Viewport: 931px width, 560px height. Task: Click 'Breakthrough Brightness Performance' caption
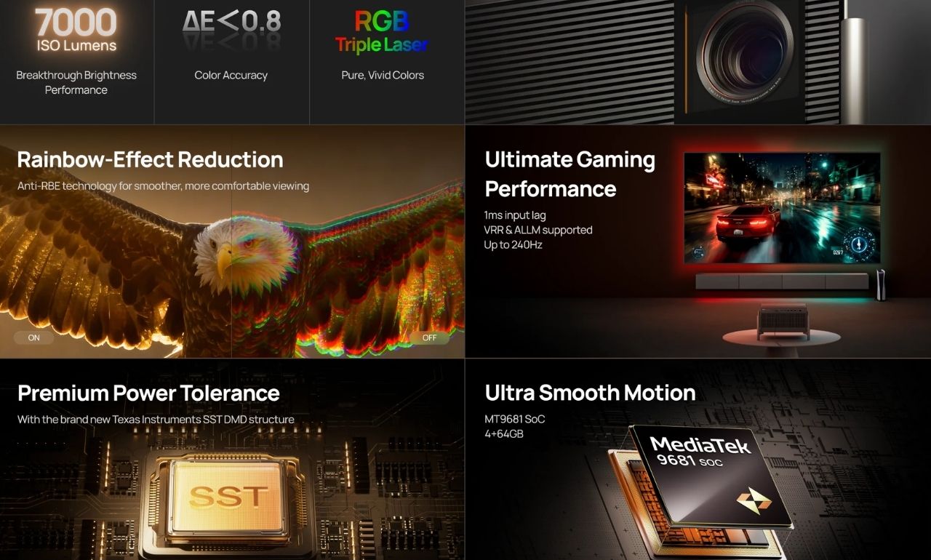pyautogui.click(x=76, y=82)
